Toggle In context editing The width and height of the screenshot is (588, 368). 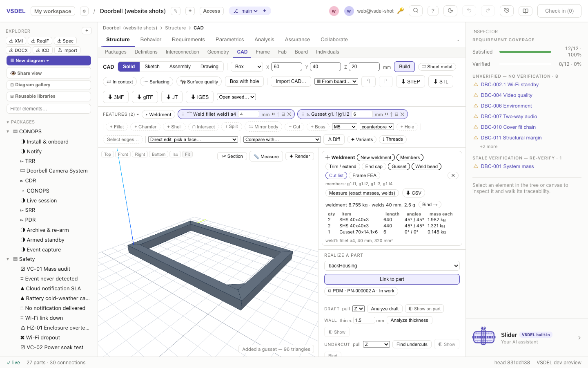[x=120, y=82]
